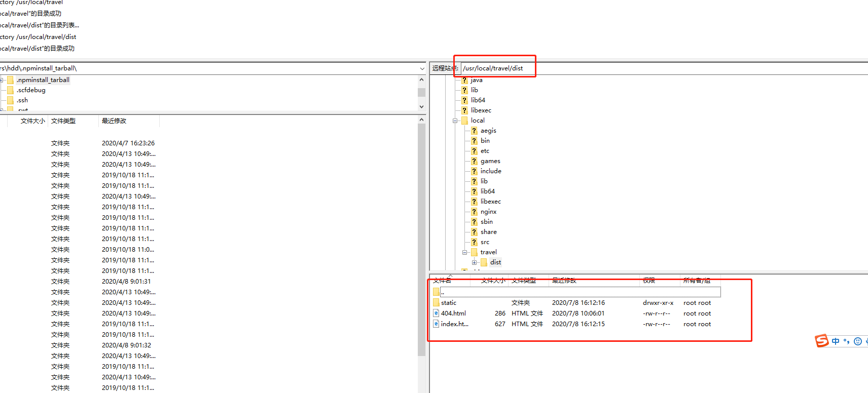Collapse the travel folder node
Image resolution: width=868 pixels, height=393 pixels.
click(x=465, y=252)
